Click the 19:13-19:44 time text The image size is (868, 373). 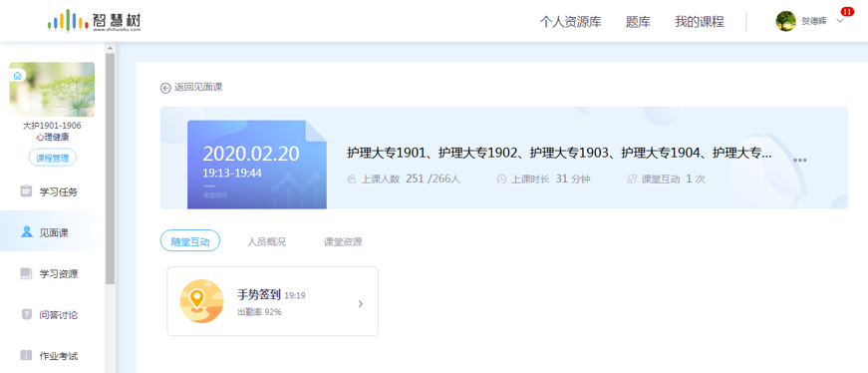[232, 173]
